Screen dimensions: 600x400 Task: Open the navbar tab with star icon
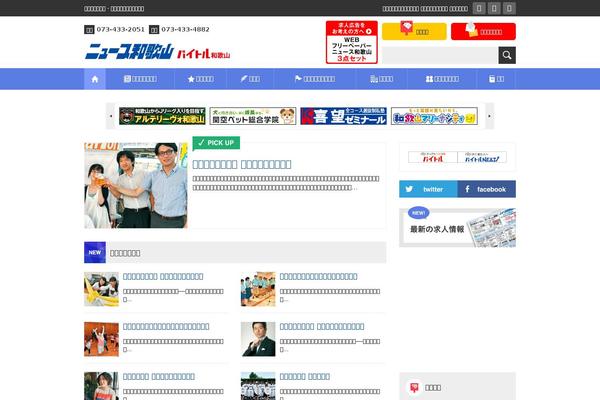coord(201,79)
